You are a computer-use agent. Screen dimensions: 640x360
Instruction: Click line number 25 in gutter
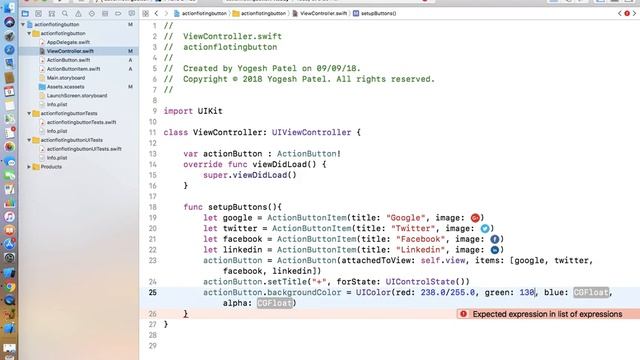(152, 292)
